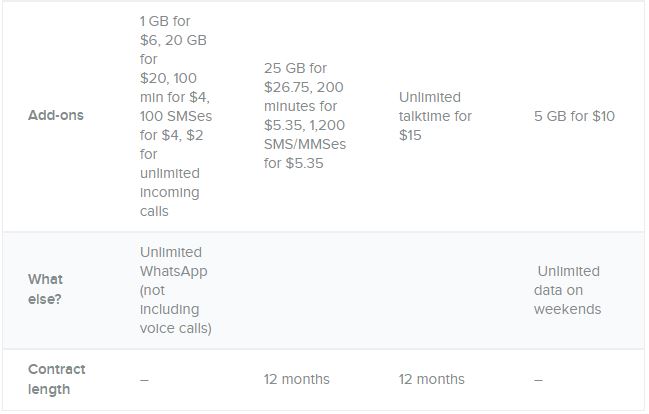
Task: Click "12 months" below the Unlimited talktime add-on
Action: [x=431, y=379]
